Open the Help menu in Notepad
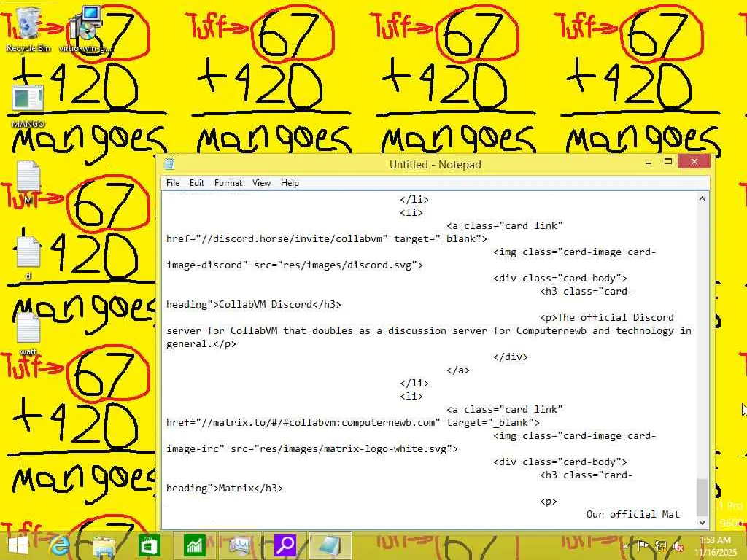Image resolution: width=747 pixels, height=560 pixels. [290, 183]
